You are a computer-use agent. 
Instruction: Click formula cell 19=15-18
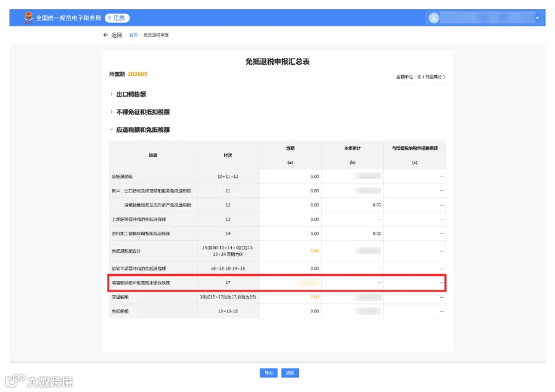(228, 311)
